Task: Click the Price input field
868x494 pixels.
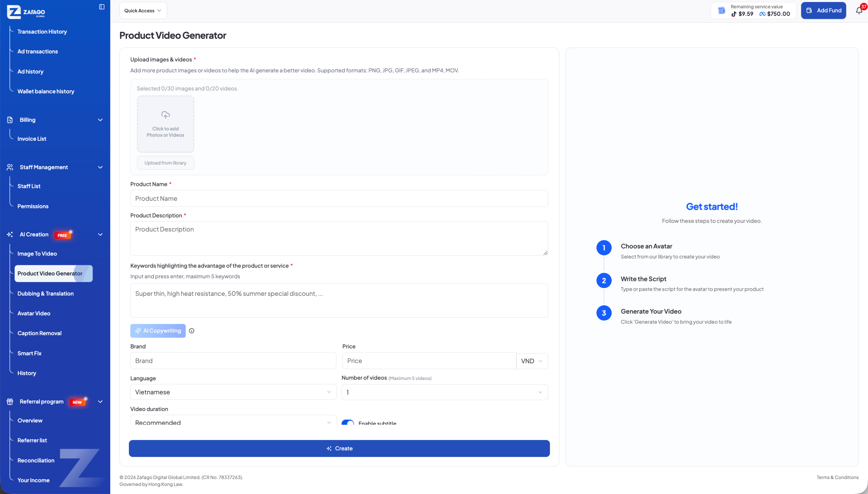Action: [x=429, y=361]
